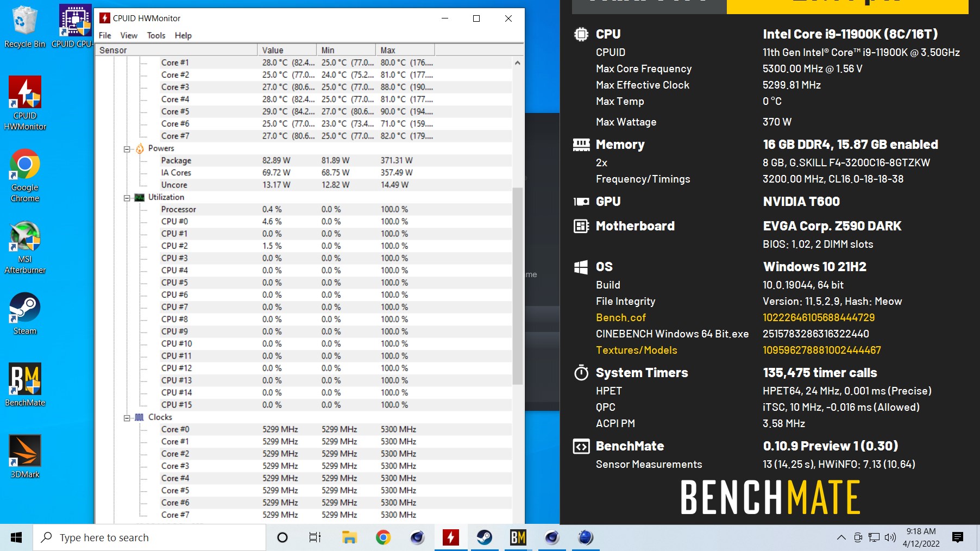Click the Clocks group icon

[x=140, y=417]
